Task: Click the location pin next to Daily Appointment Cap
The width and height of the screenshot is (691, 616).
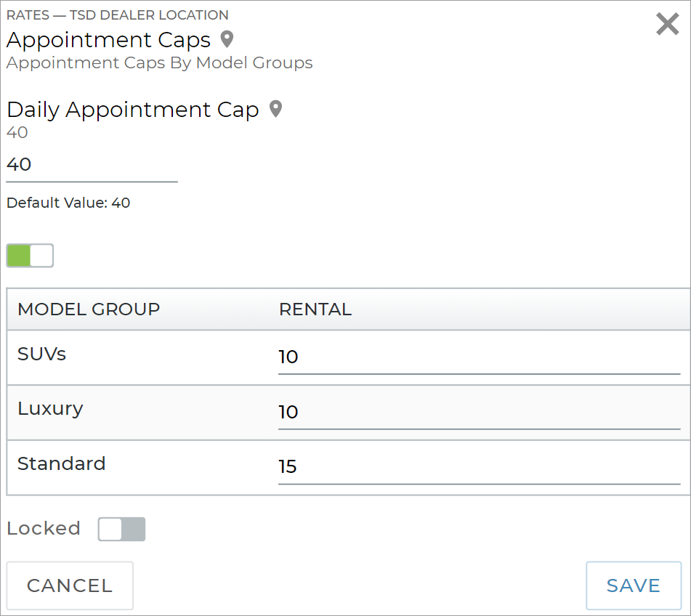Action: coord(275,109)
